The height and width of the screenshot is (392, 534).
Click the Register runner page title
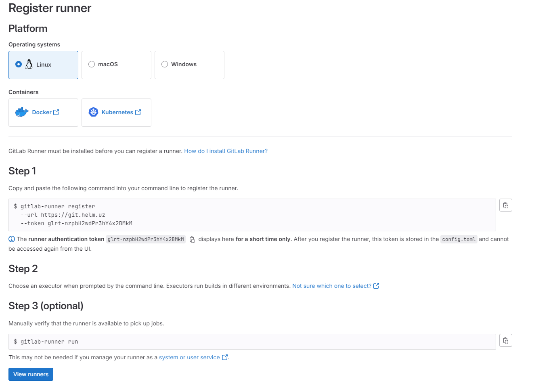coord(50,8)
